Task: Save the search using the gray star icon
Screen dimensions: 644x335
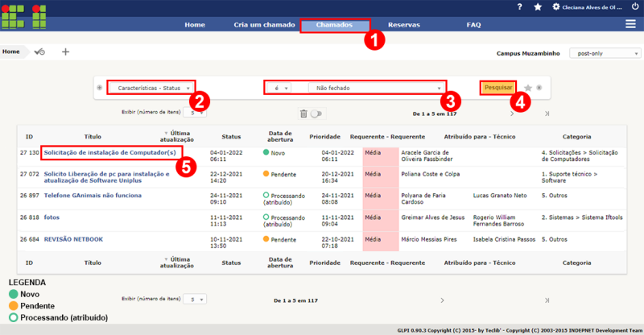Action: coord(528,88)
